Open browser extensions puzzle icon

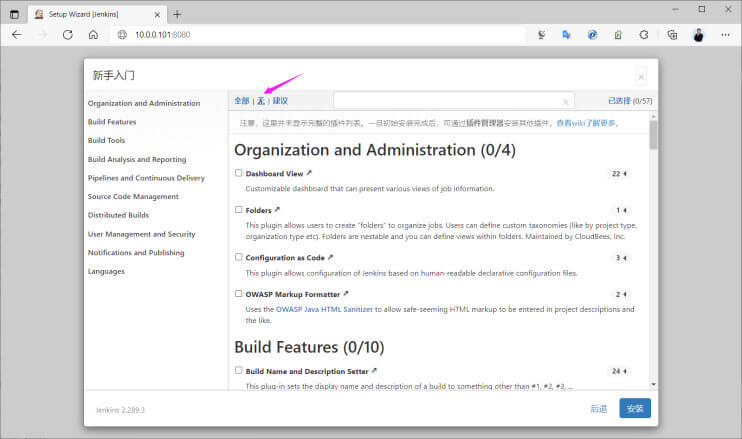644,35
